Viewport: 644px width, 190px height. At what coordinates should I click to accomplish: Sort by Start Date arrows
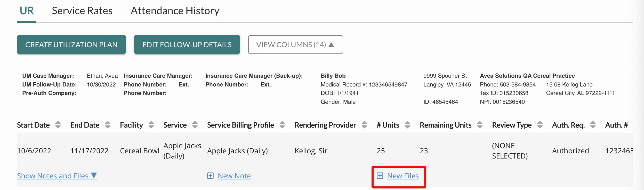[58, 125]
